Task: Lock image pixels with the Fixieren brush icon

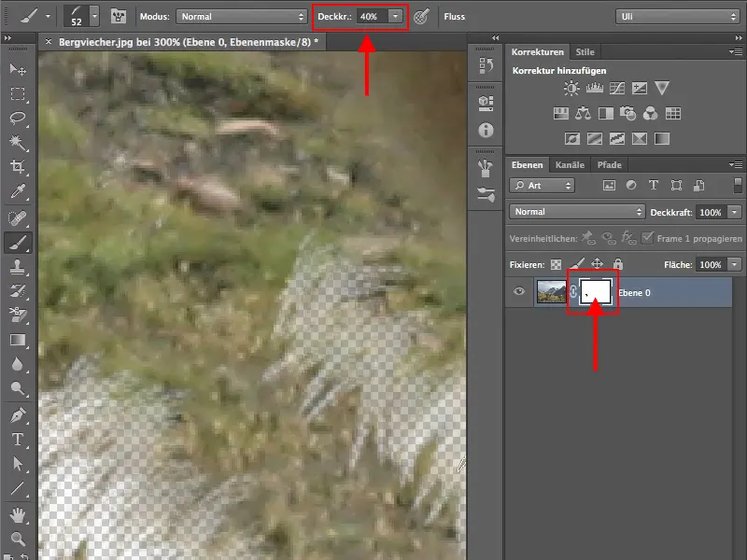Action: (x=577, y=263)
